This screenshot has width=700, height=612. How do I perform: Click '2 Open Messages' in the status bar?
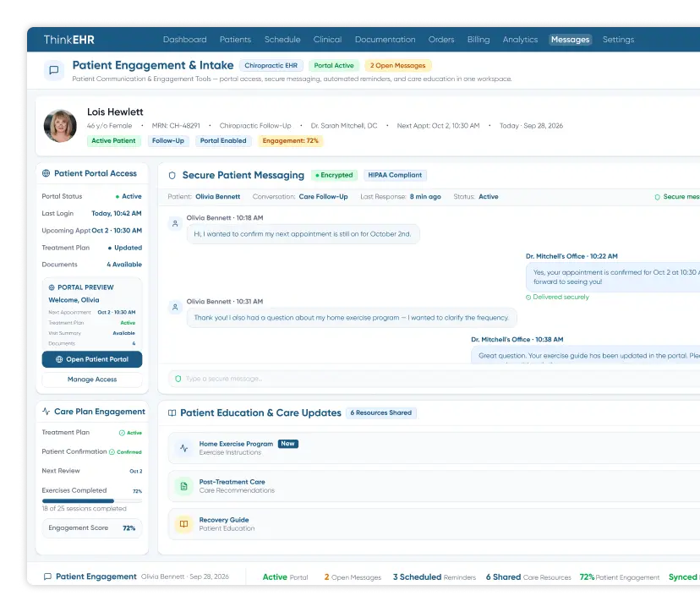353,577
